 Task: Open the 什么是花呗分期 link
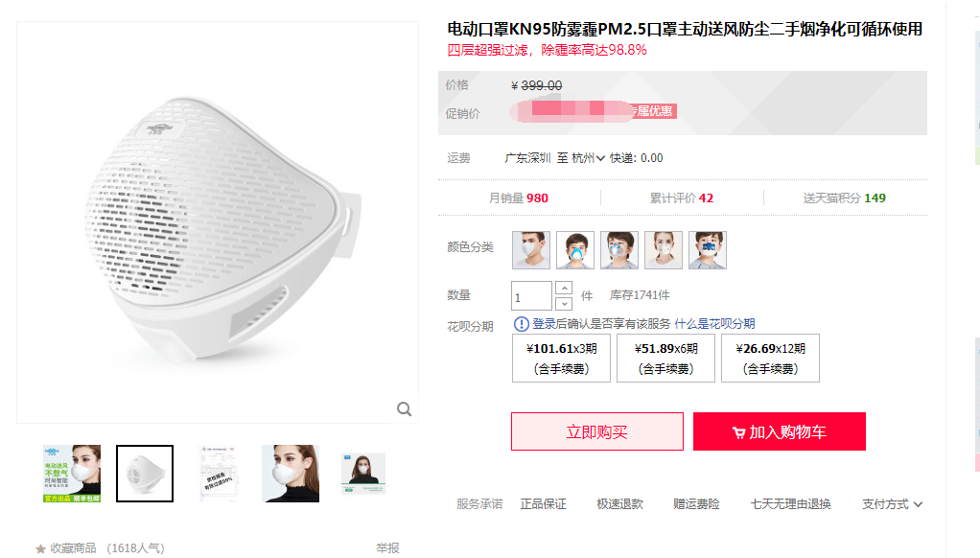[x=714, y=324]
